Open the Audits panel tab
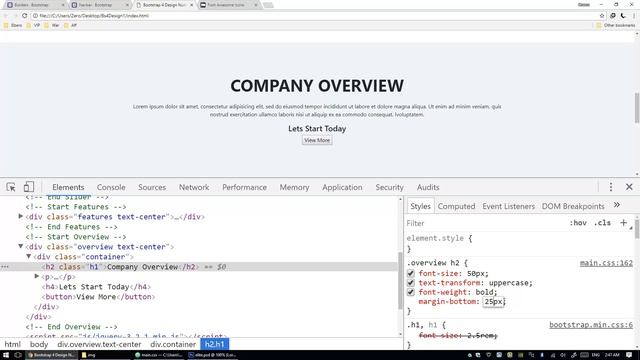640x360 pixels. coord(428,187)
